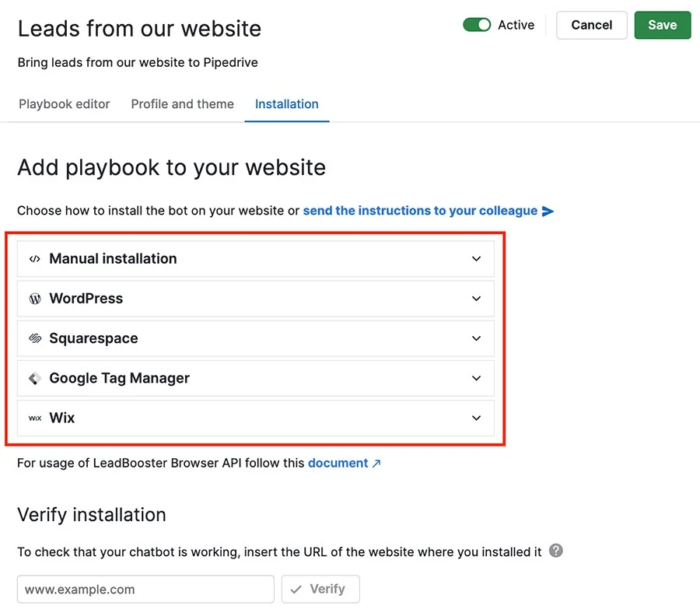Click the Wix row label
Image resolution: width=700 pixels, height=609 pixels.
click(x=62, y=418)
